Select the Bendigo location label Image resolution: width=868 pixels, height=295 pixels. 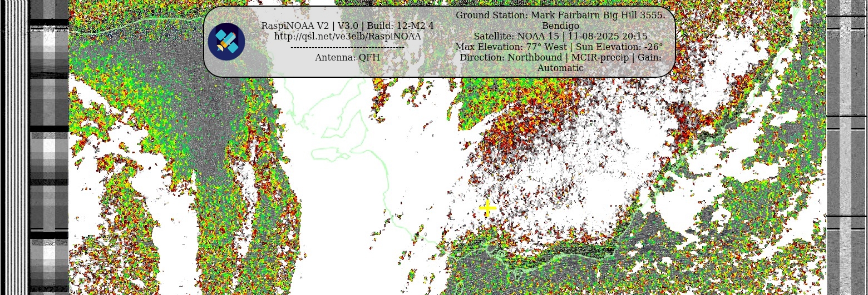coord(560,26)
